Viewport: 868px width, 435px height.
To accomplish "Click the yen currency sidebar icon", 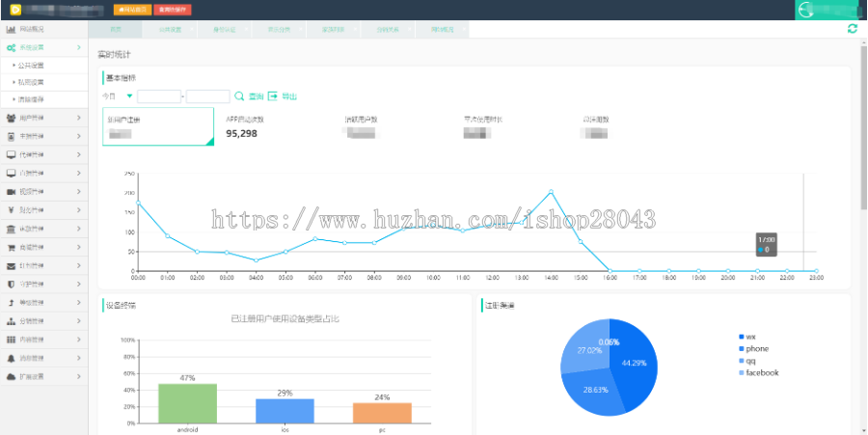I will click(x=11, y=209).
